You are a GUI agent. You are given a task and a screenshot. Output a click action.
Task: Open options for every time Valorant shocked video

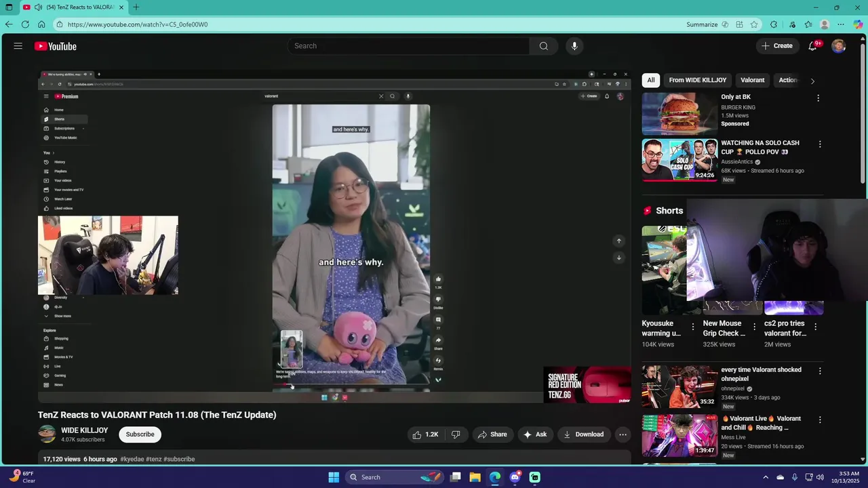[820, 371]
